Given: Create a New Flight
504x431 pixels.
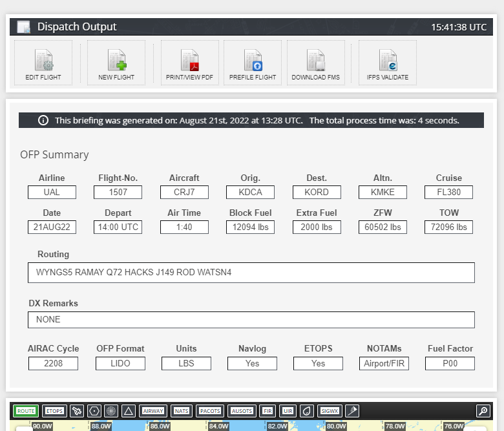Looking at the screenshot, I should tap(116, 63).
